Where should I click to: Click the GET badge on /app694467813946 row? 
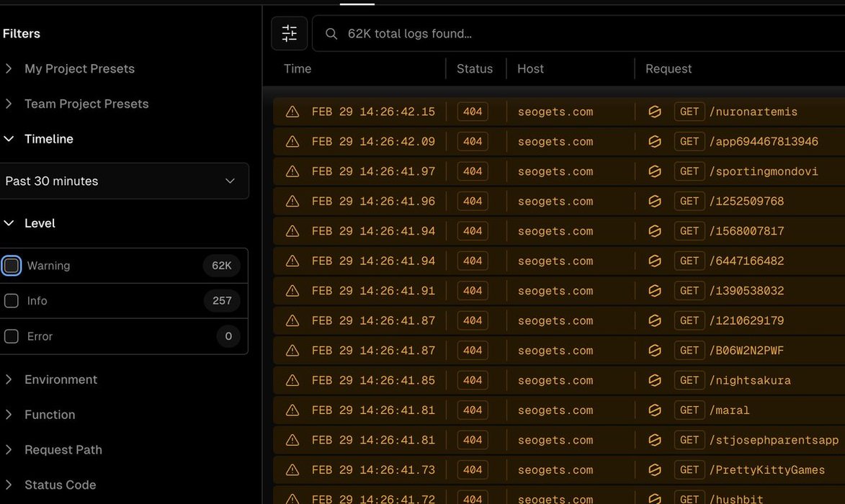(x=689, y=142)
